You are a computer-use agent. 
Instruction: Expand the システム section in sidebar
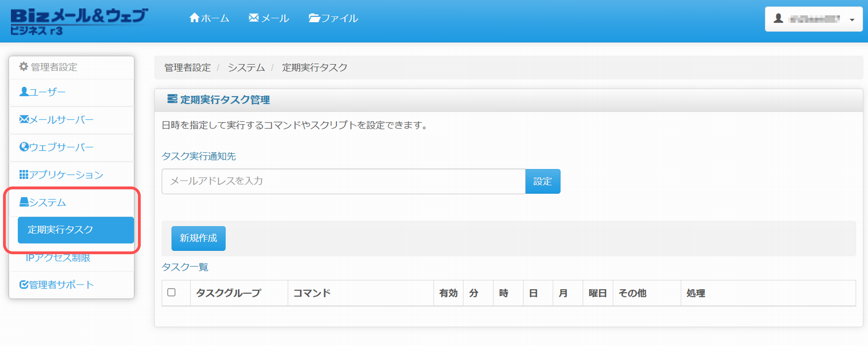click(47, 202)
